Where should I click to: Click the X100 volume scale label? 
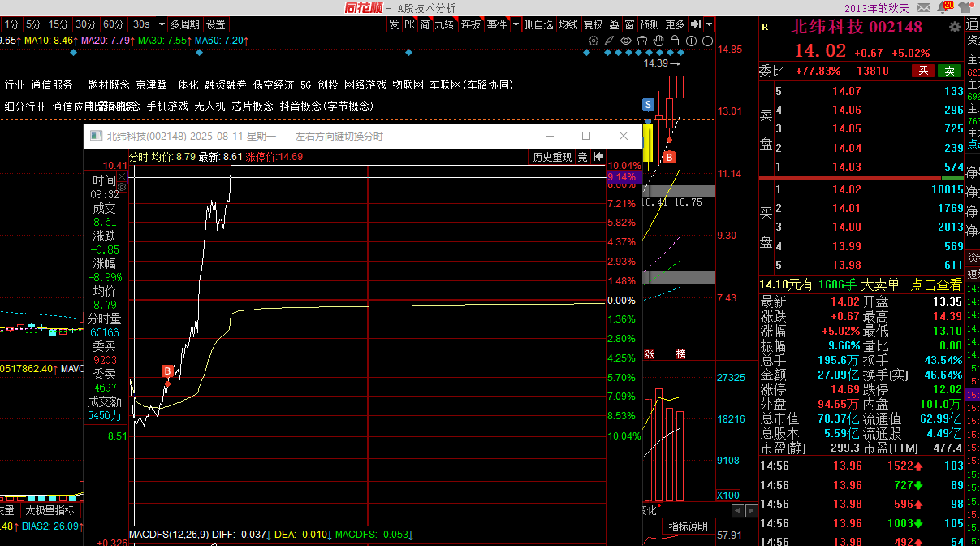tap(728, 496)
